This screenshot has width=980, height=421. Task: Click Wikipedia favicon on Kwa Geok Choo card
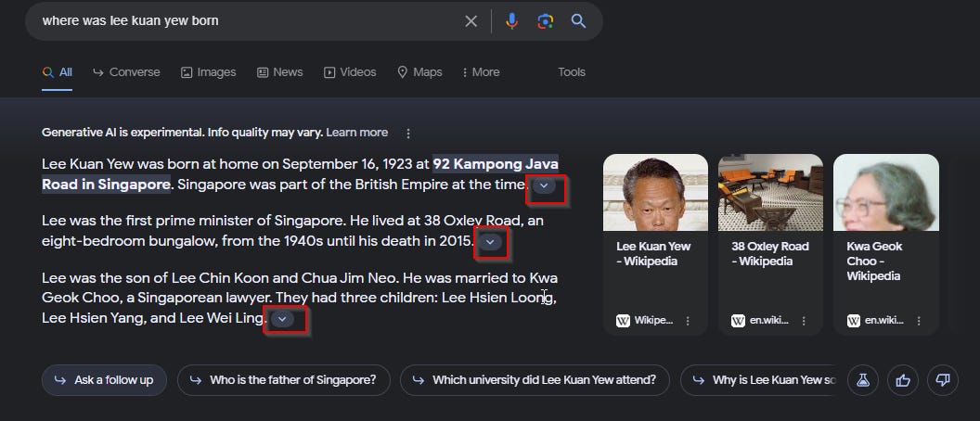[x=854, y=321]
